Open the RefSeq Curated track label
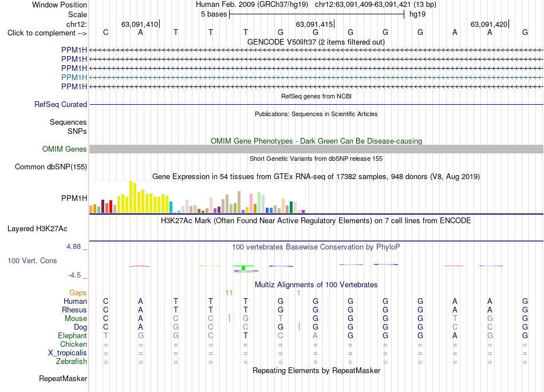The height and width of the screenshot is (392, 544). (x=60, y=104)
